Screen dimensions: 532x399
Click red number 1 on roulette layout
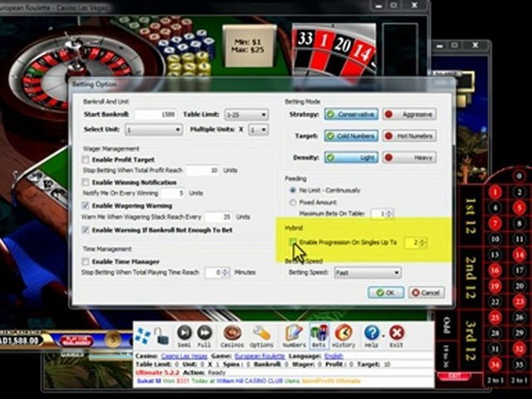[495, 192]
